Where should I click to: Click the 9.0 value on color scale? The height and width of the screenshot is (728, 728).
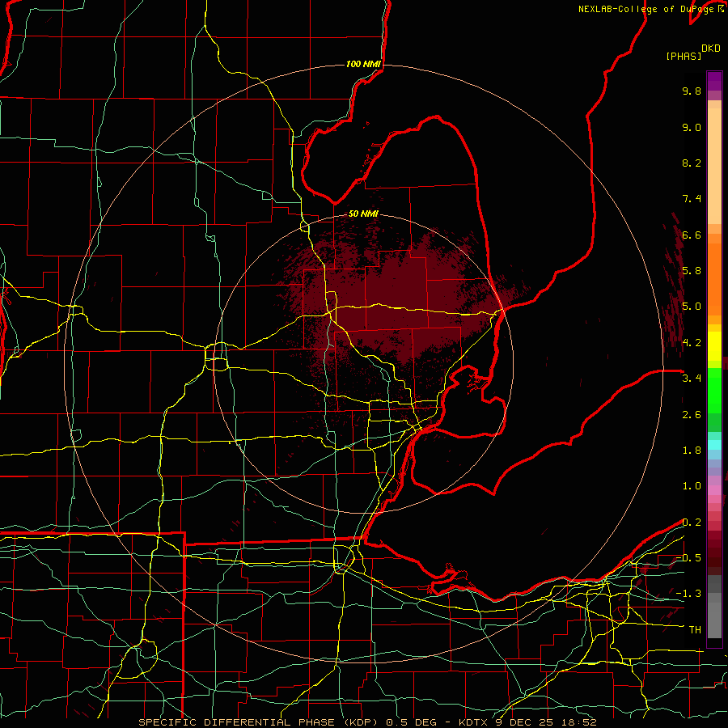point(692,127)
